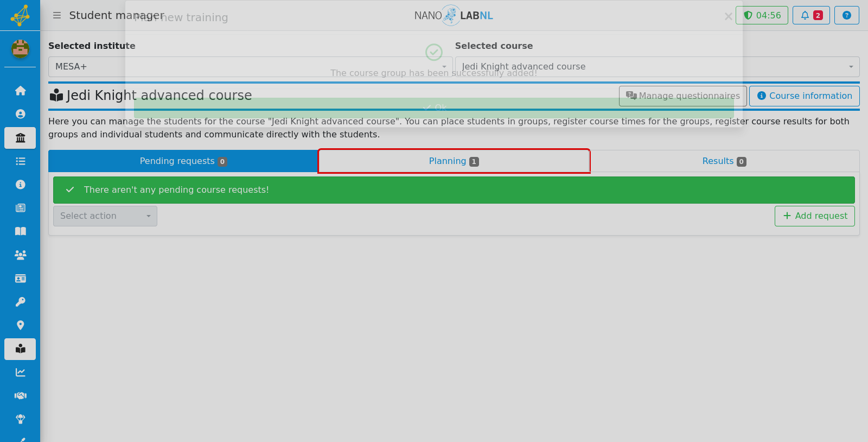Image resolution: width=868 pixels, height=442 pixels.
Task: Open the handshake sidebar icon
Action: click(20, 396)
